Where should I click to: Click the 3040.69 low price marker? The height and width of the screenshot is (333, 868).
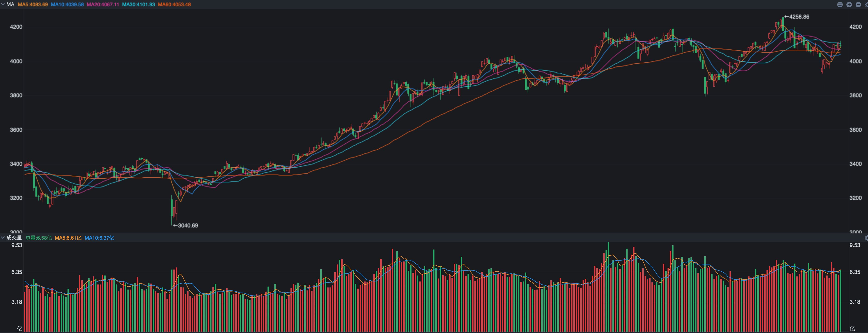click(185, 225)
